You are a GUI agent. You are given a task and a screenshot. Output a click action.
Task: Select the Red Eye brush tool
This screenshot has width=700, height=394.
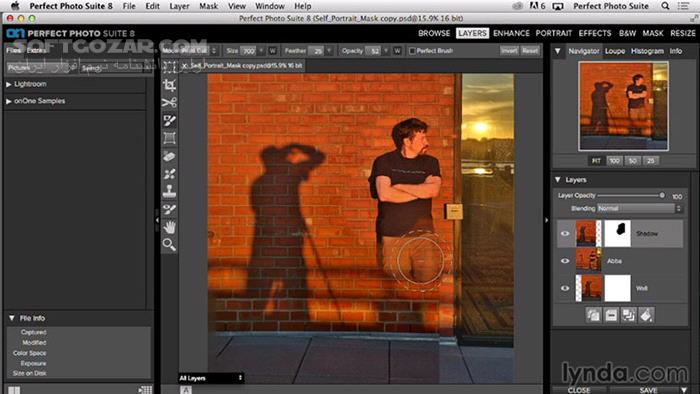click(x=169, y=209)
